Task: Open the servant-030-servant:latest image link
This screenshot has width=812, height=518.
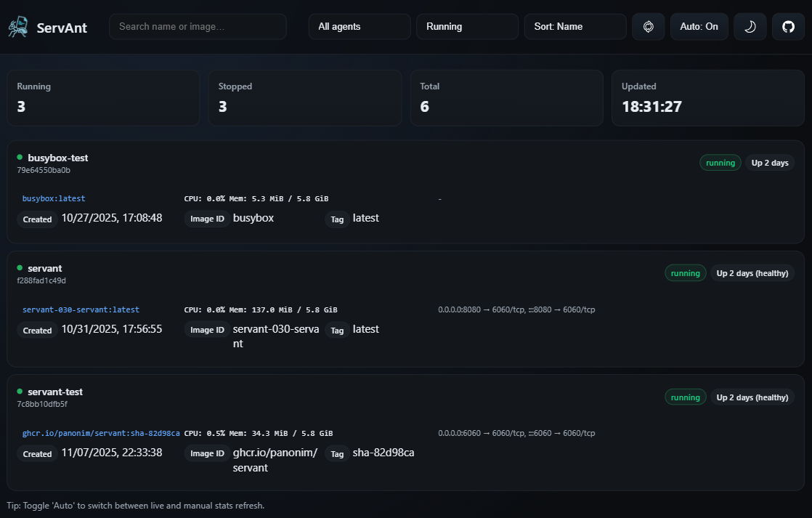Action: (81, 309)
